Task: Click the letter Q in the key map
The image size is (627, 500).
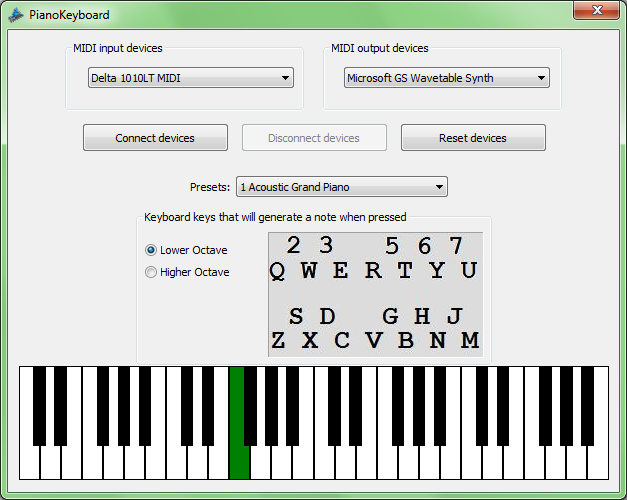Action: click(x=277, y=271)
